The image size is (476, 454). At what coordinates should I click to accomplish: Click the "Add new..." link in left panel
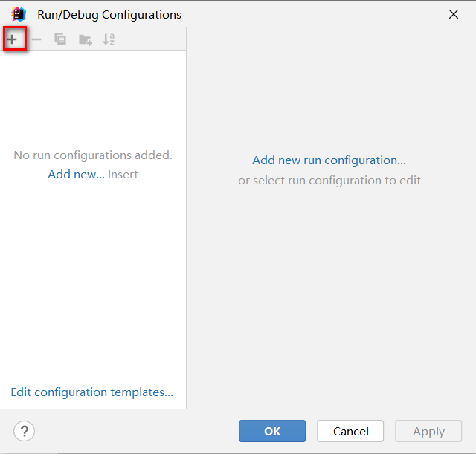(x=76, y=175)
